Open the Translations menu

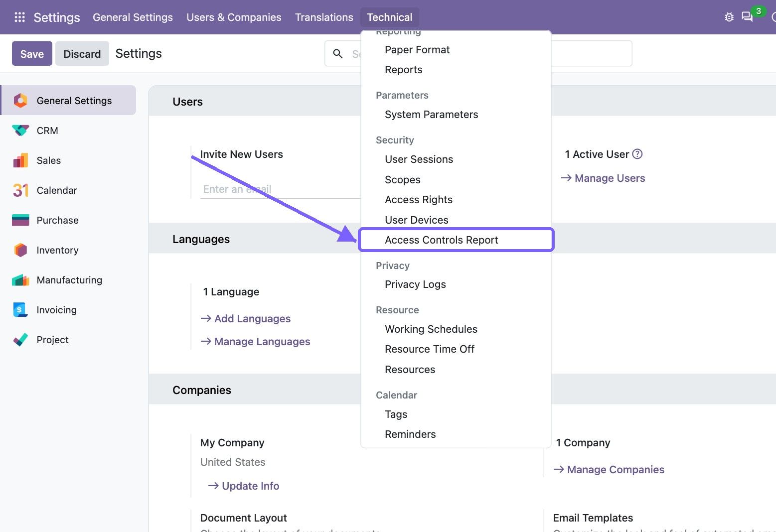coord(324,17)
